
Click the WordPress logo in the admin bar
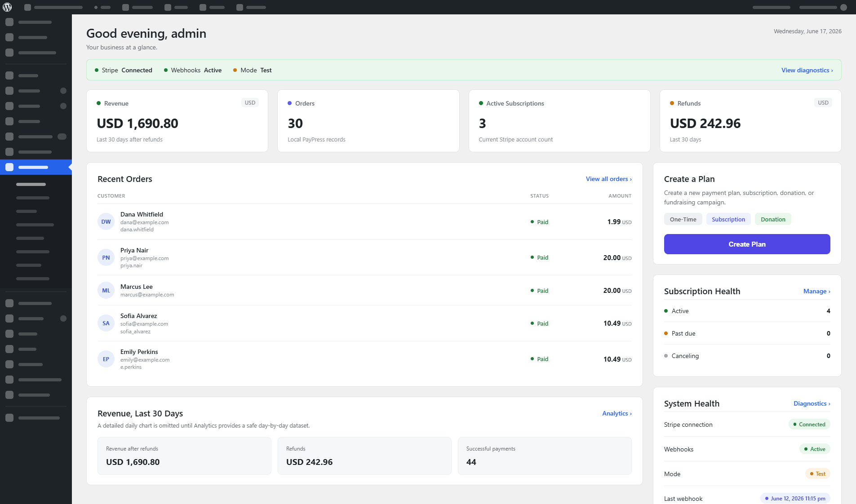[8, 7]
